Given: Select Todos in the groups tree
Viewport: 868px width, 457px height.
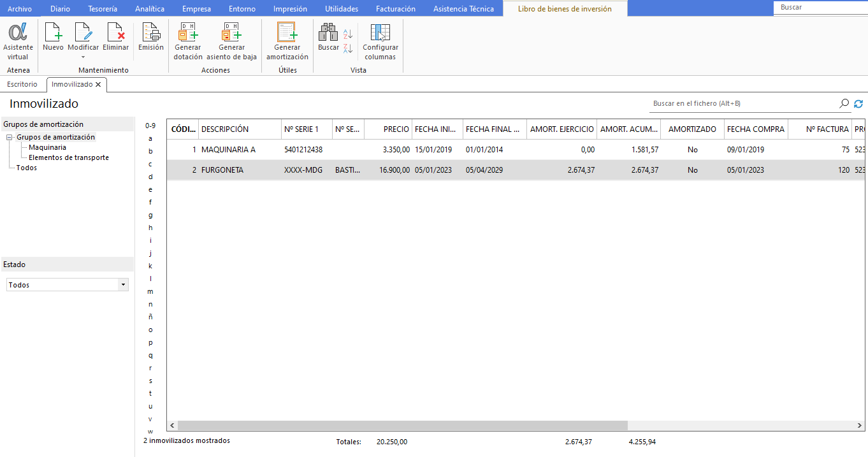Looking at the screenshot, I should tap(27, 168).
